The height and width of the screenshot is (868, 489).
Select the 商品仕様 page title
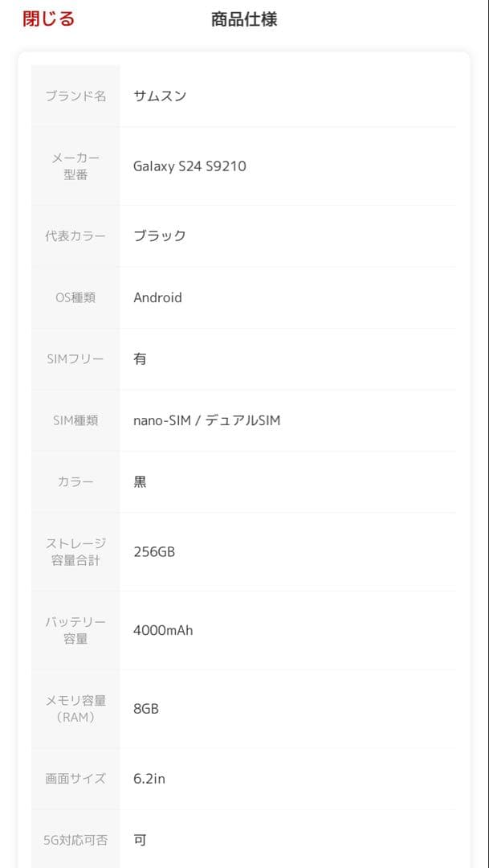(244, 18)
